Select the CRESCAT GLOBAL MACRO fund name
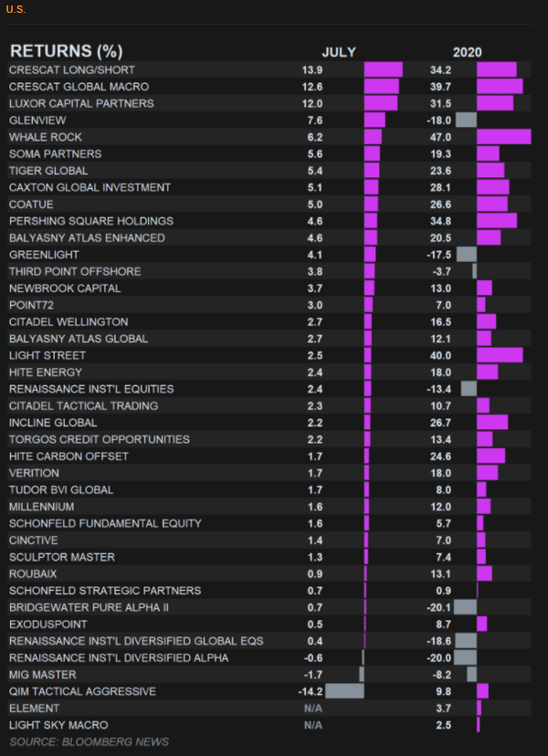The height and width of the screenshot is (756, 548). coord(79,87)
